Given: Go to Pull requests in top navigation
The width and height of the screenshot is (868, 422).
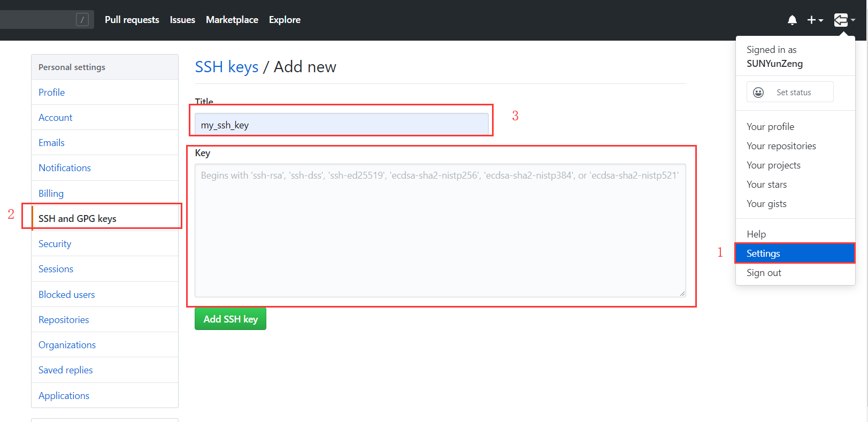Looking at the screenshot, I should 132,20.
